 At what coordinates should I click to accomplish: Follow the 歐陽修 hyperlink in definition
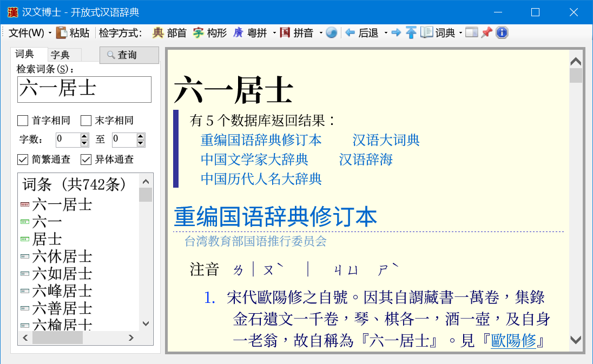pos(513,341)
